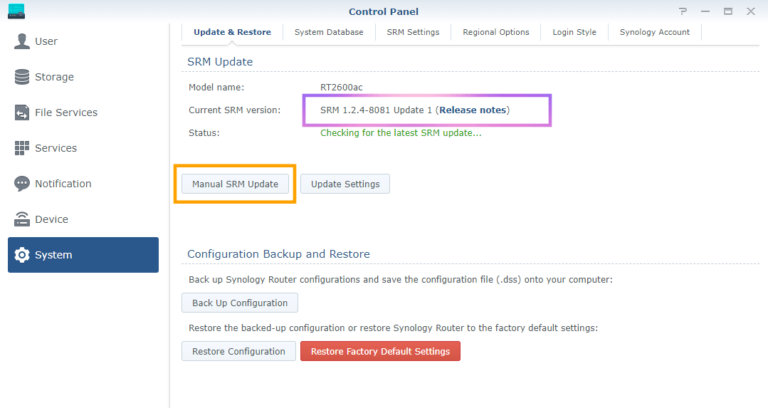Open the User section icon
Viewport: 768px width, 408px height.
click(22, 41)
